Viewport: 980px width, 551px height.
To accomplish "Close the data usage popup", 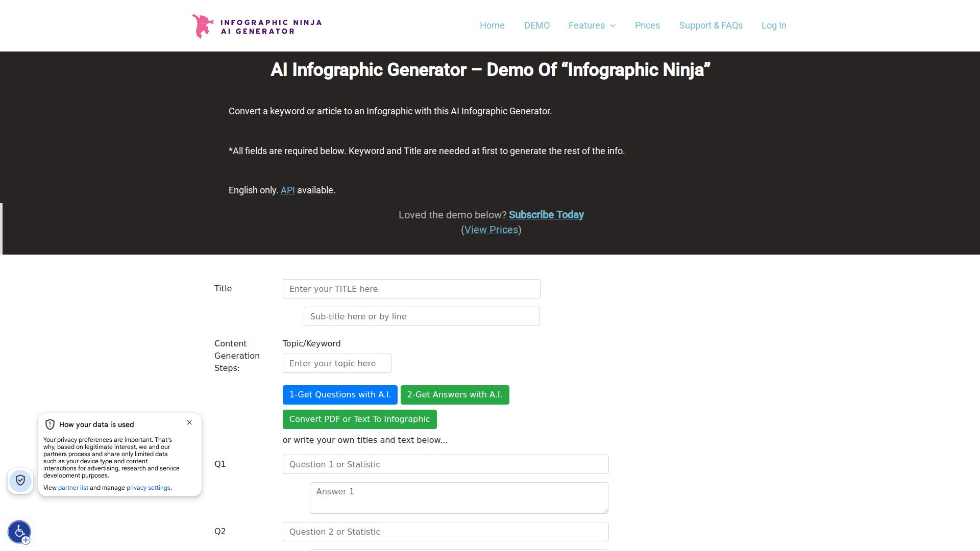I will pos(189,422).
